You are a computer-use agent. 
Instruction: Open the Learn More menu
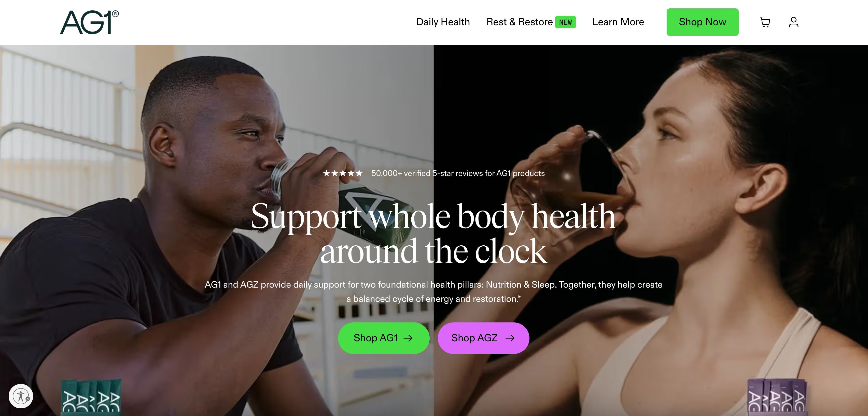(x=618, y=22)
